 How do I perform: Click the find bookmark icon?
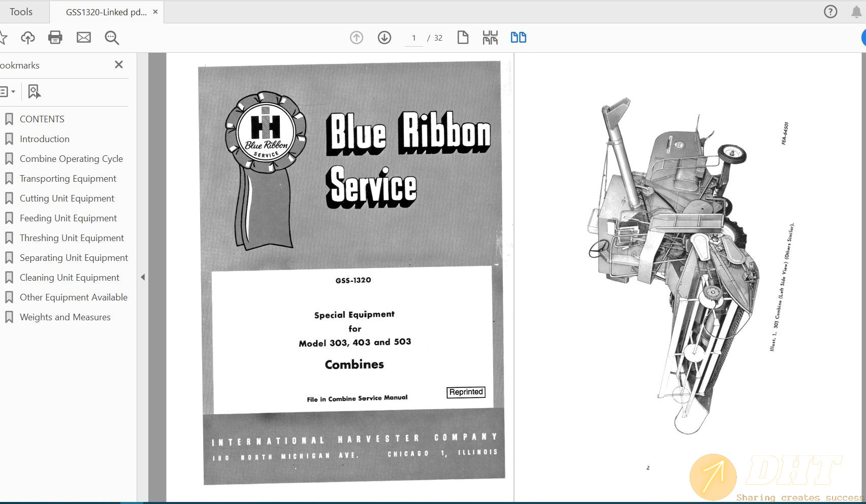pyautogui.click(x=34, y=92)
